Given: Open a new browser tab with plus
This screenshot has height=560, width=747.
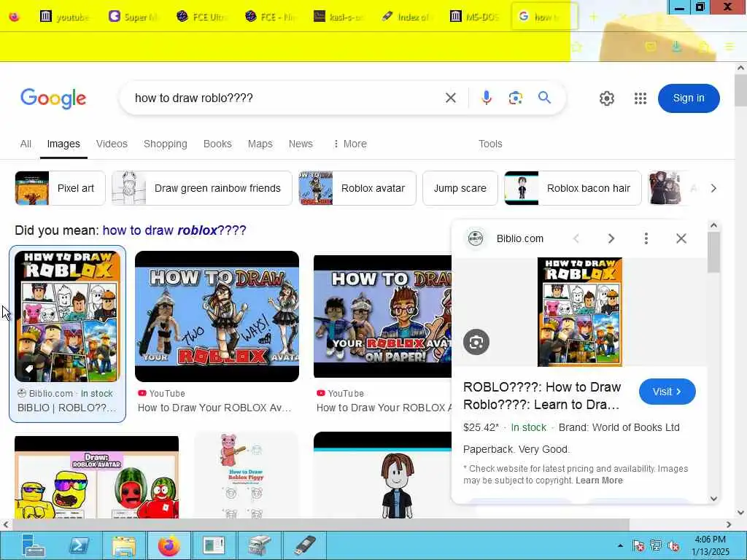Looking at the screenshot, I should (594, 17).
